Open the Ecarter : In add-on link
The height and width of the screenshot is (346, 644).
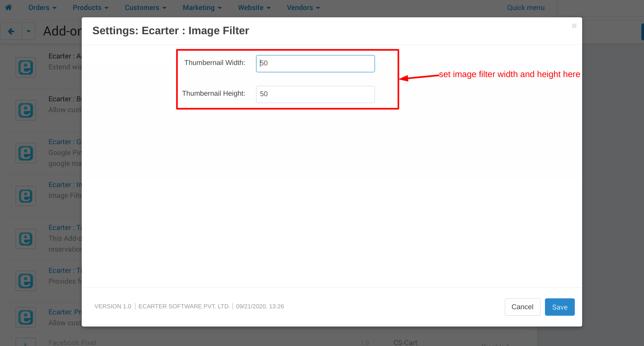point(65,185)
